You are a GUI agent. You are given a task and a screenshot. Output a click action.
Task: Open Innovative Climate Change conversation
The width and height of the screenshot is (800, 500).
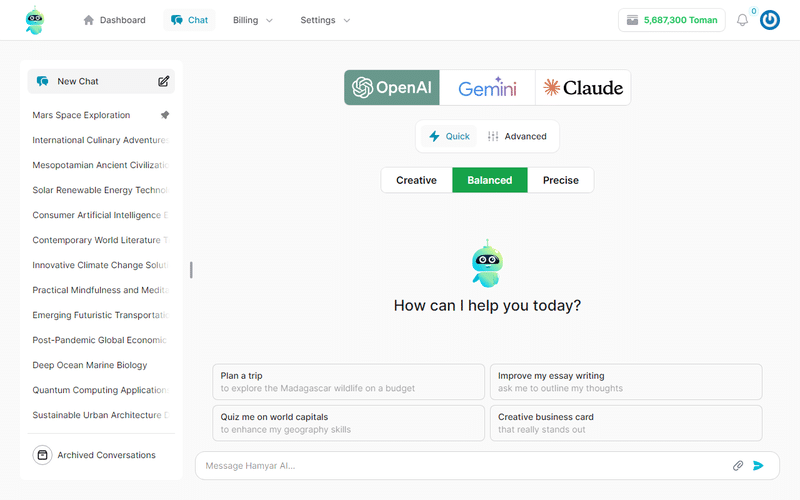click(x=101, y=265)
